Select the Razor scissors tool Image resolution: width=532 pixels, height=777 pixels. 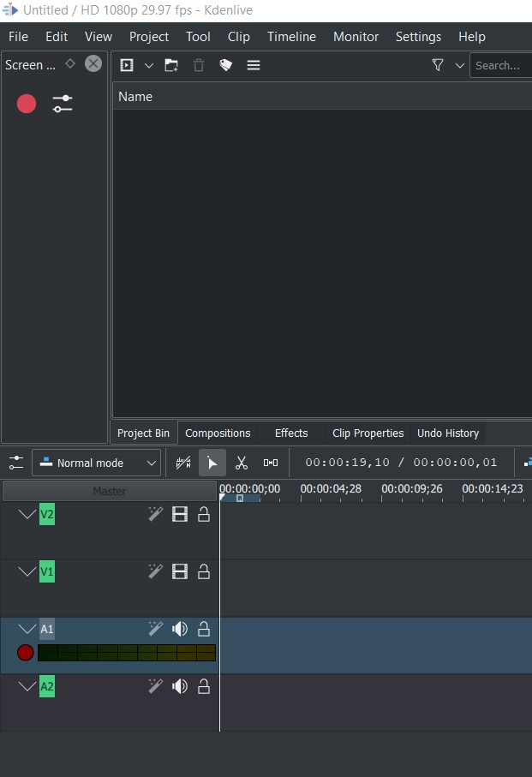242,463
